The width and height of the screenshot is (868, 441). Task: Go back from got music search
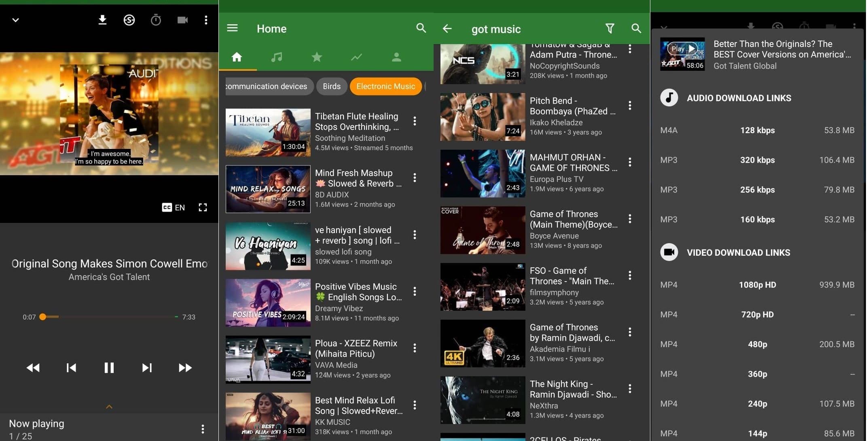447,28
